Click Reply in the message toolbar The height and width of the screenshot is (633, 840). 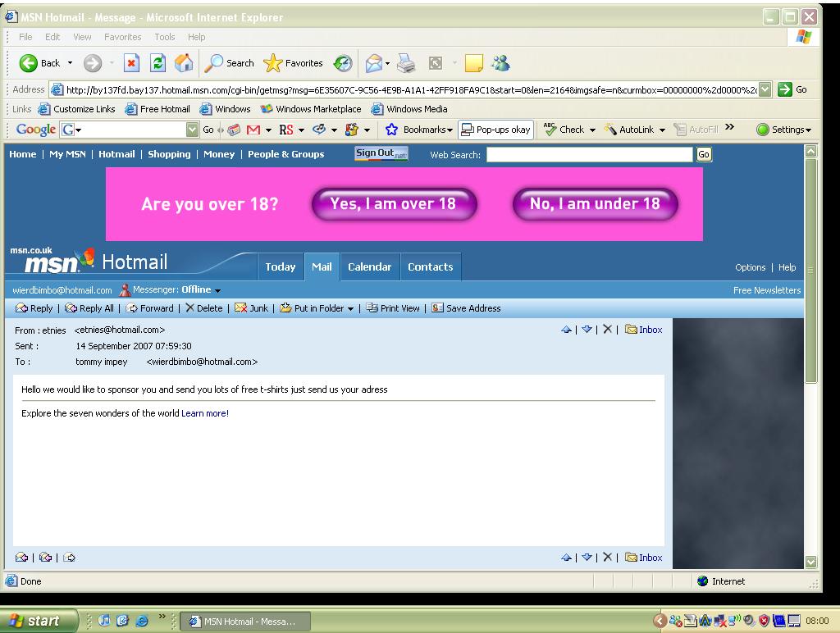(34, 308)
